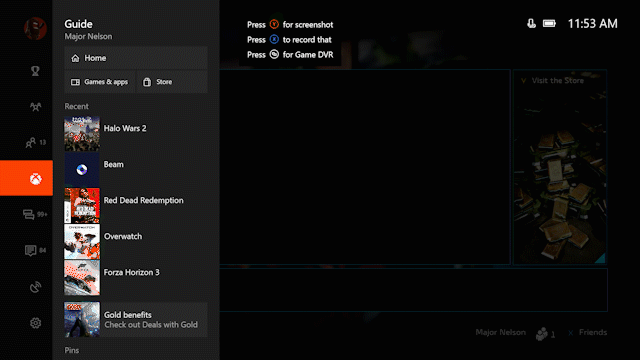Select the Overwatch cover thumbnail

[x=82, y=241]
